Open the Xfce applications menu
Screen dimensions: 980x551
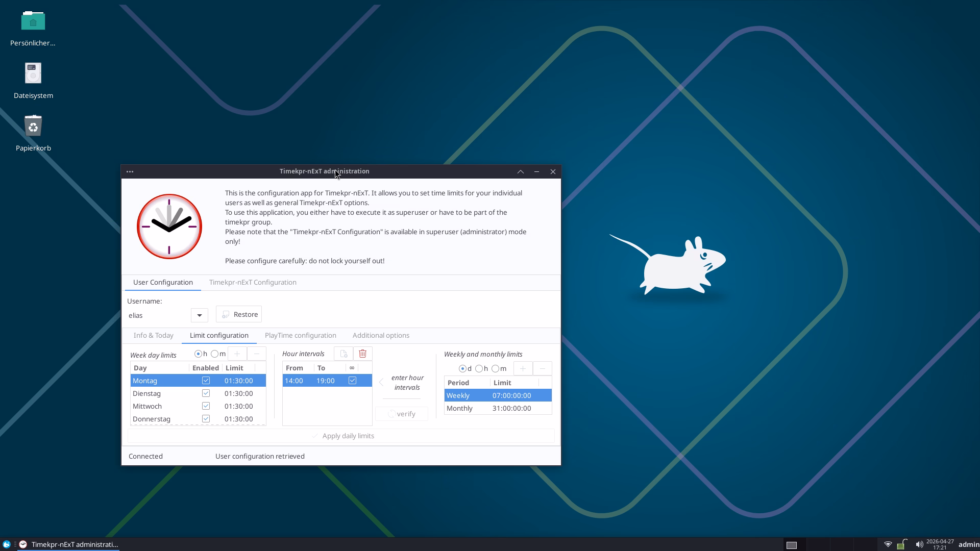7,544
